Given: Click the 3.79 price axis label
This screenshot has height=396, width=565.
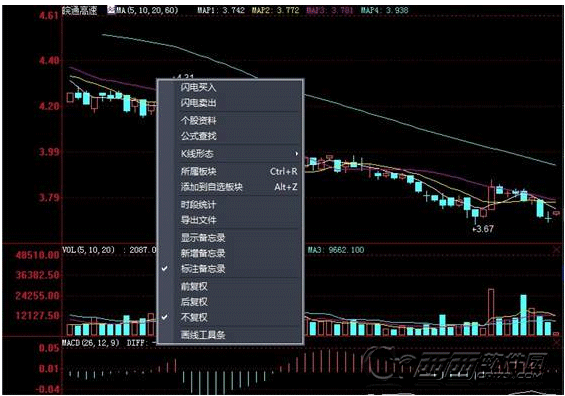Looking at the screenshot, I should coord(49,198).
